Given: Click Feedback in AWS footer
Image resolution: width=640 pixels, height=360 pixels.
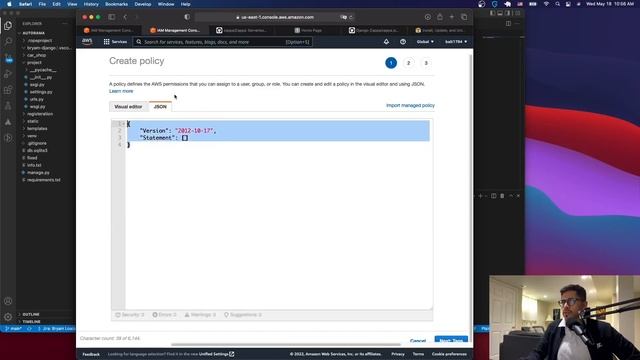Looking at the screenshot, I should (91, 354).
